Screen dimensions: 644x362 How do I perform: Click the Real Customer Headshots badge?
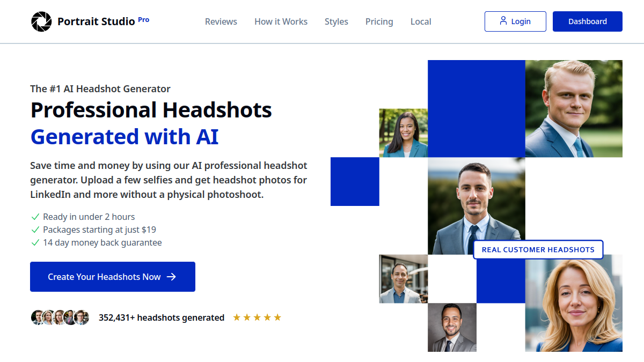[538, 249]
